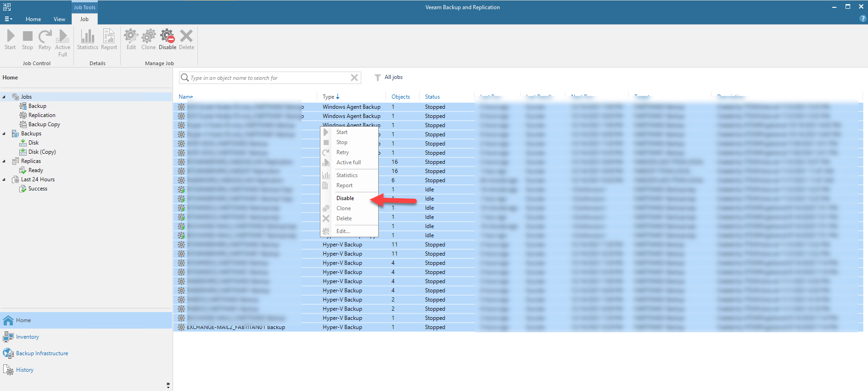Collapse the Replicas tree node
Screen dimensions: 868x391
click(4, 161)
